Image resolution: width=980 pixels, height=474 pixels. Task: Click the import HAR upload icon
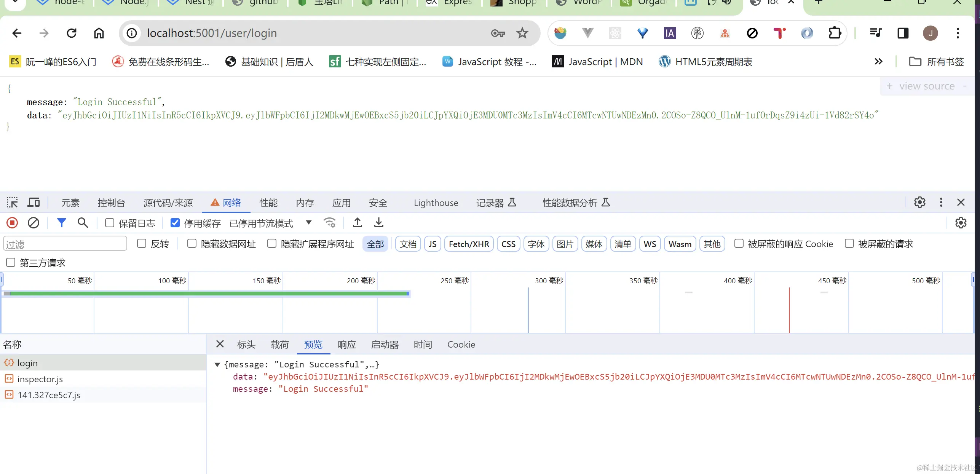(357, 223)
